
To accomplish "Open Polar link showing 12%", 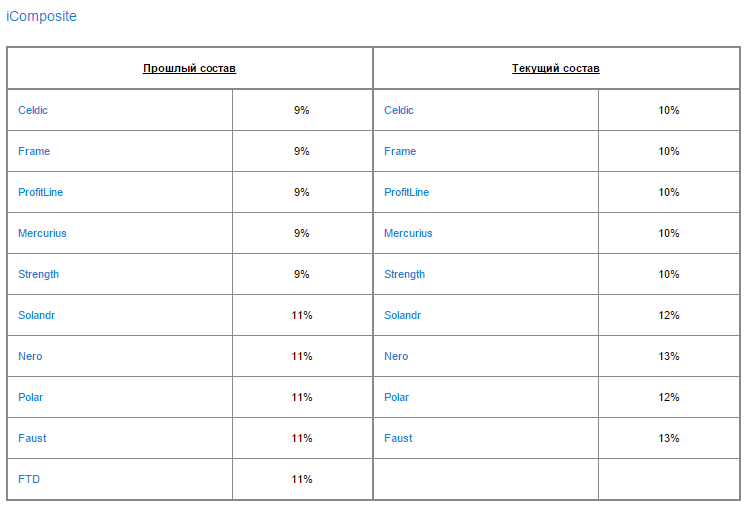I will (x=397, y=397).
